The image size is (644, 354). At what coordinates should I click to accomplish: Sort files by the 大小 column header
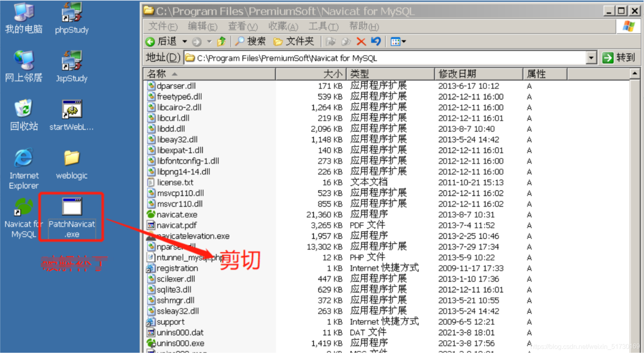310,74
